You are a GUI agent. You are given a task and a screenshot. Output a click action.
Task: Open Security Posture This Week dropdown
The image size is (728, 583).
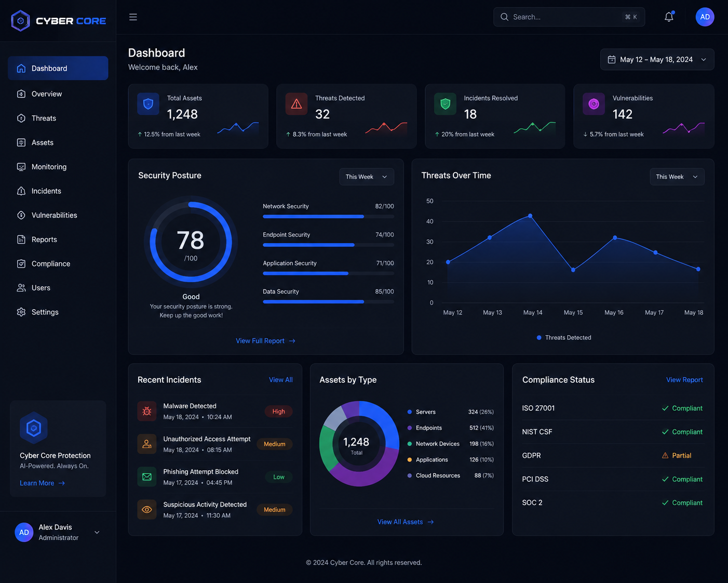pyautogui.click(x=367, y=177)
